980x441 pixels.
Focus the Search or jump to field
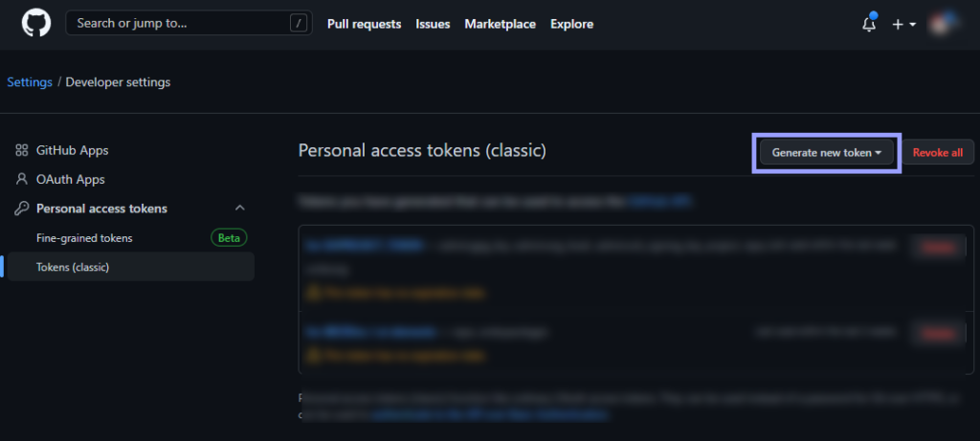click(189, 24)
